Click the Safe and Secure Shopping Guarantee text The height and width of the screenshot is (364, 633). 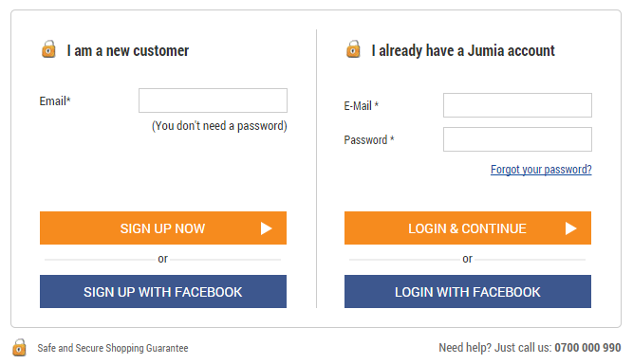pos(113,348)
